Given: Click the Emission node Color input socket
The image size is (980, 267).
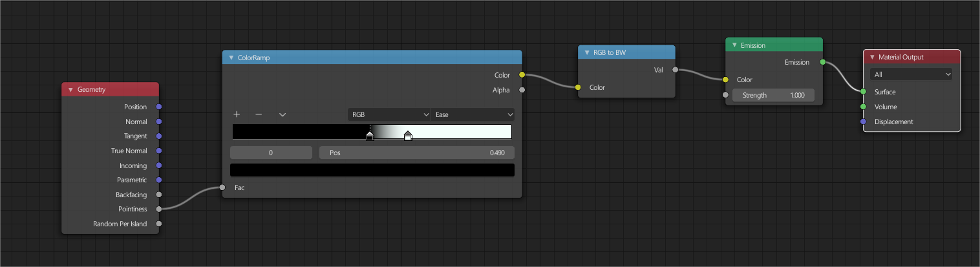Looking at the screenshot, I should tap(725, 80).
